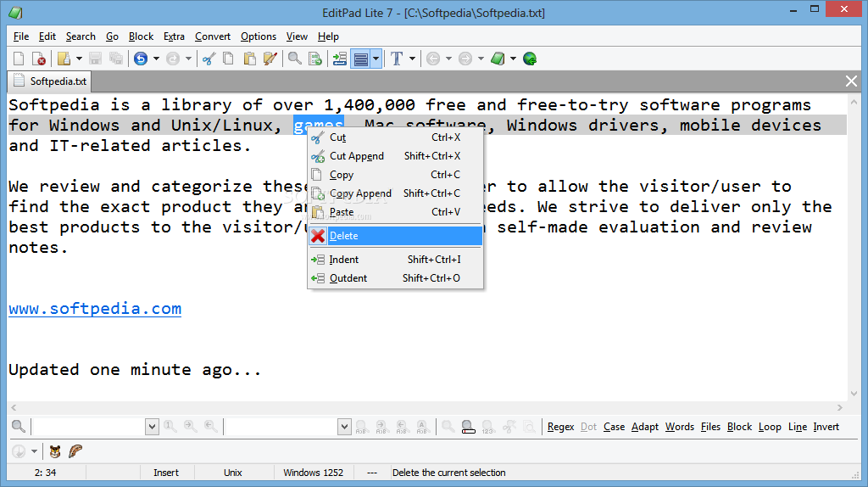This screenshot has width=868, height=487.
Task: Cut selection using the toolbar scissors icon
Action: [209, 59]
